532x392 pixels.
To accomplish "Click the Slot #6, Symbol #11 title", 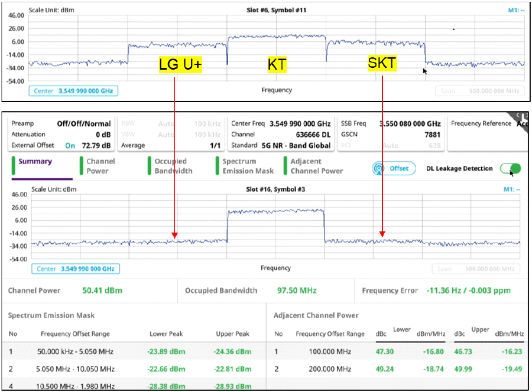I will [276, 10].
